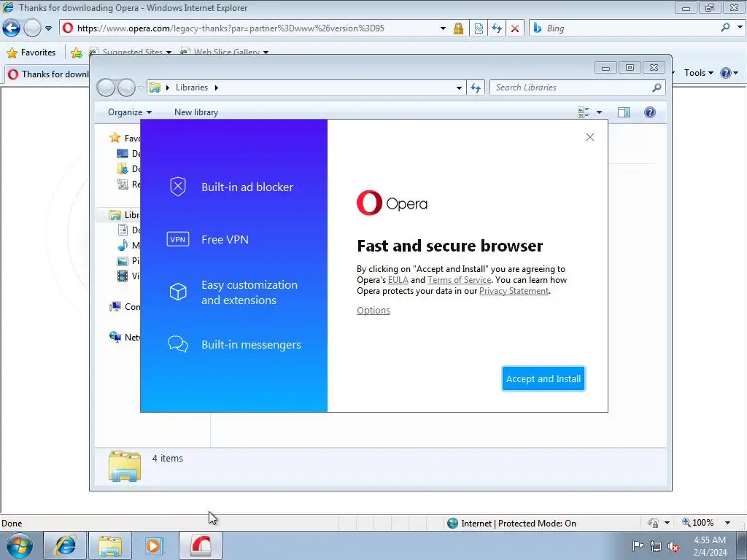Click the IE Help question mark icon

726,73
